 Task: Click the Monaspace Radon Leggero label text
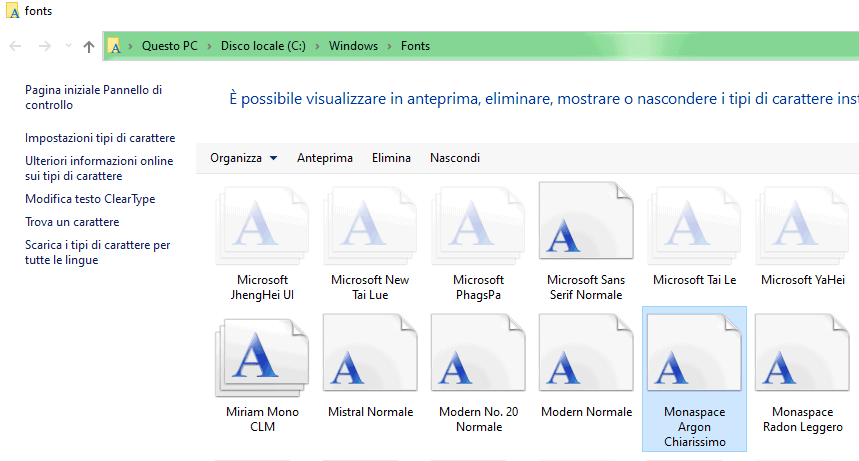coord(802,419)
